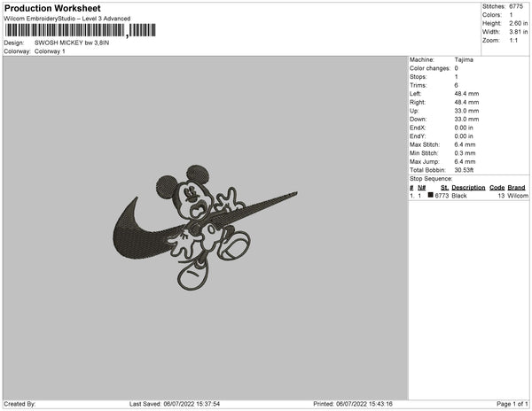
Task: Click the Right value 48.4 mm
Action: pos(466,102)
